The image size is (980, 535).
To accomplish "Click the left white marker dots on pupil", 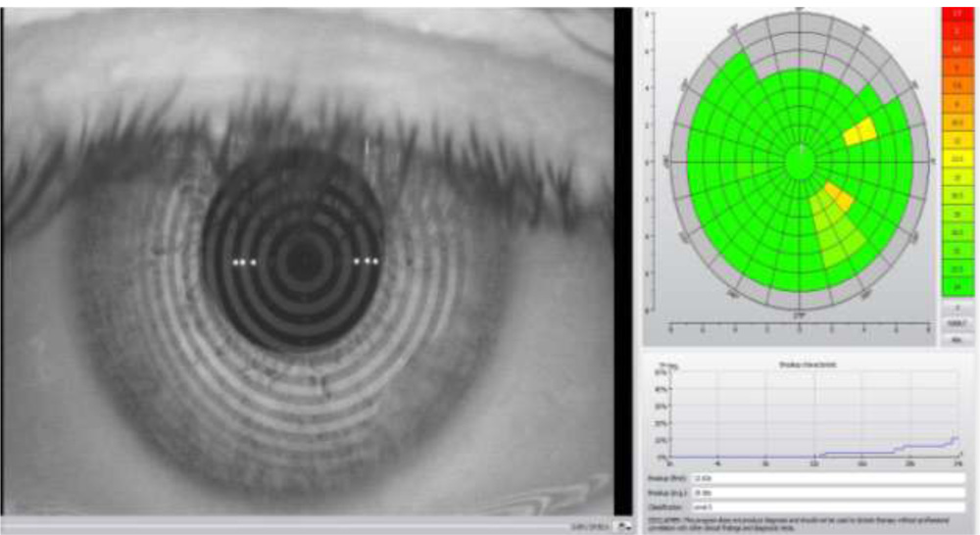I will [244, 263].
